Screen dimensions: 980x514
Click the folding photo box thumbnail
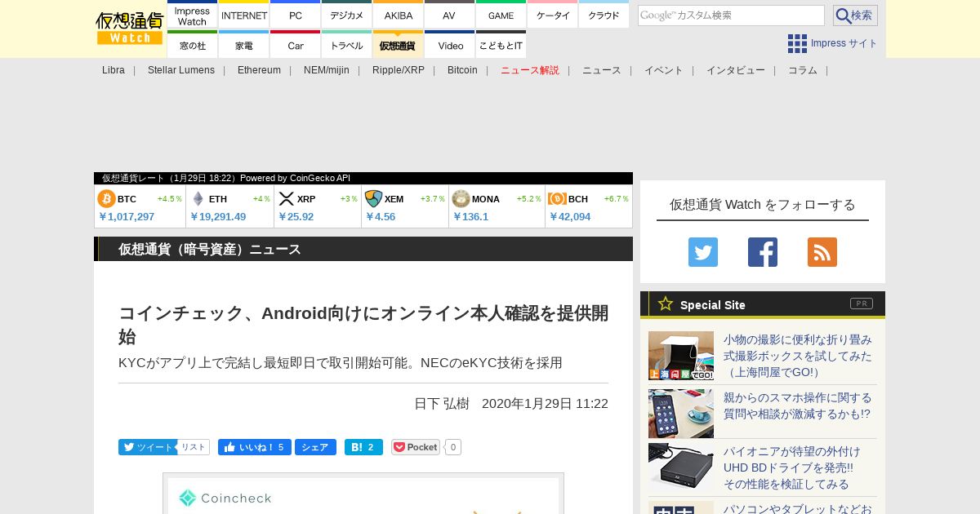(x=681, y=356)
